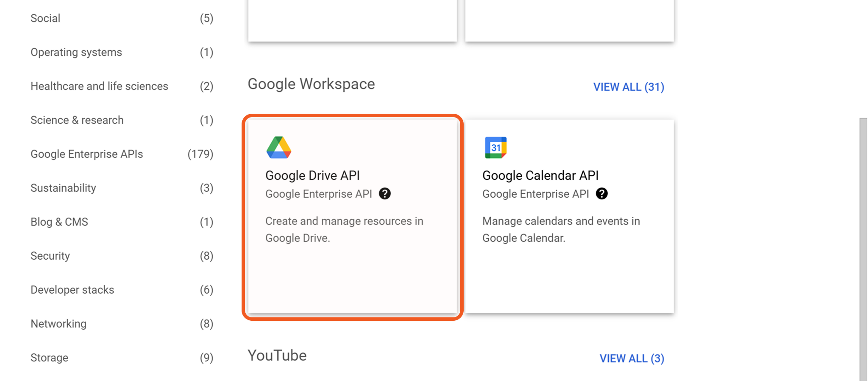Click the Google Calendar logo icon
The image size is (868, 381).
tap(495, 148)
